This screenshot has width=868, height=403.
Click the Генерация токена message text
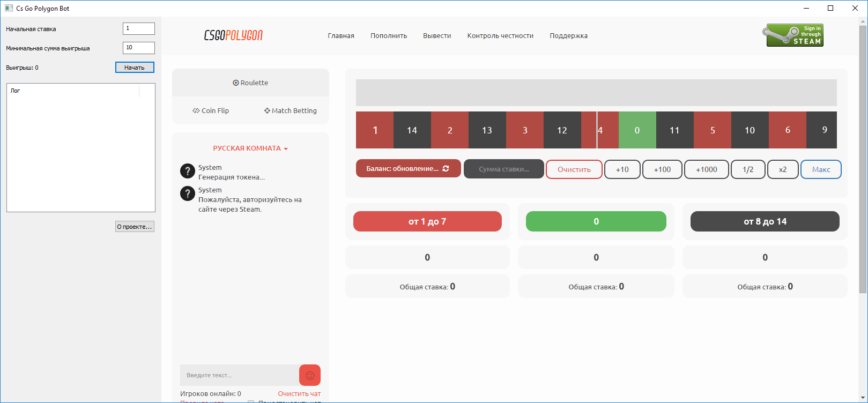232,177
